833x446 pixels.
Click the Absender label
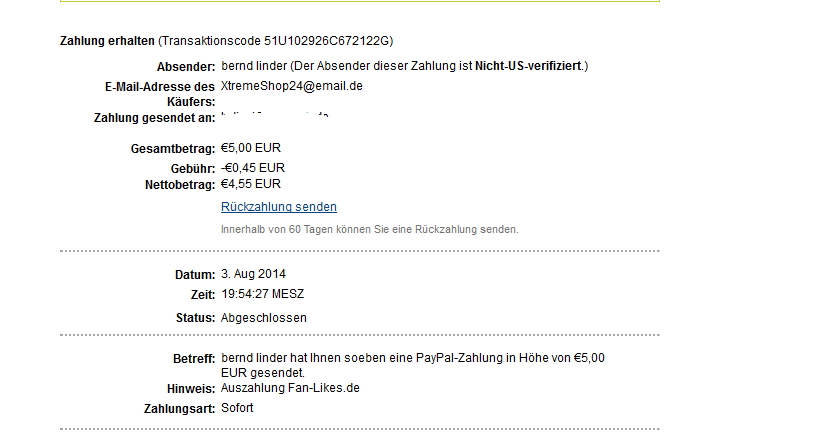[x=185, y=66]
